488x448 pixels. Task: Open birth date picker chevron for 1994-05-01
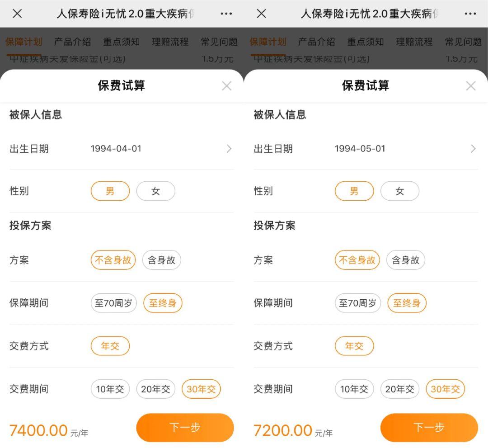pyautogui.click(x=473, y=149)
